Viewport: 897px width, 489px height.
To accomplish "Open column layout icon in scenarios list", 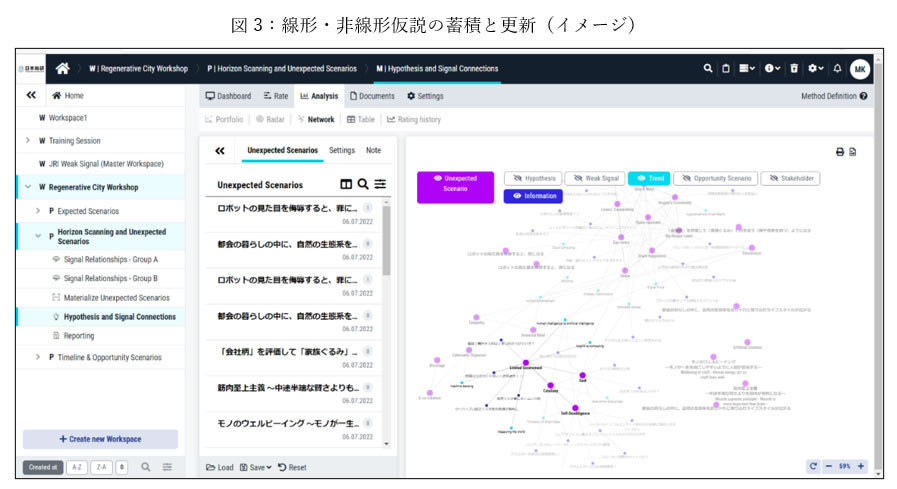I will (x=346, y=185).
